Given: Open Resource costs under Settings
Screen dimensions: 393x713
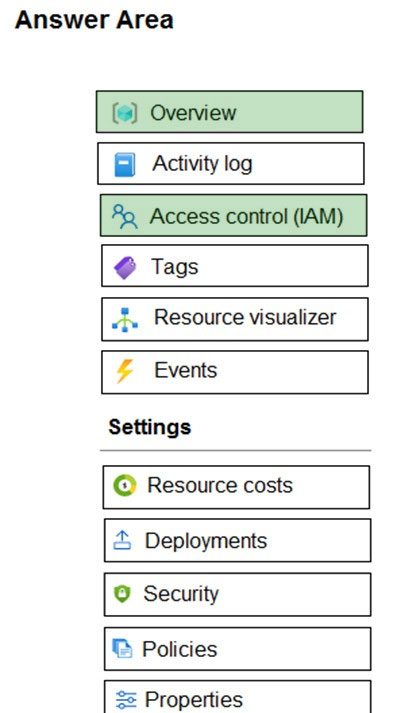Looking at the screenshot, I should [x=236, y=487].
